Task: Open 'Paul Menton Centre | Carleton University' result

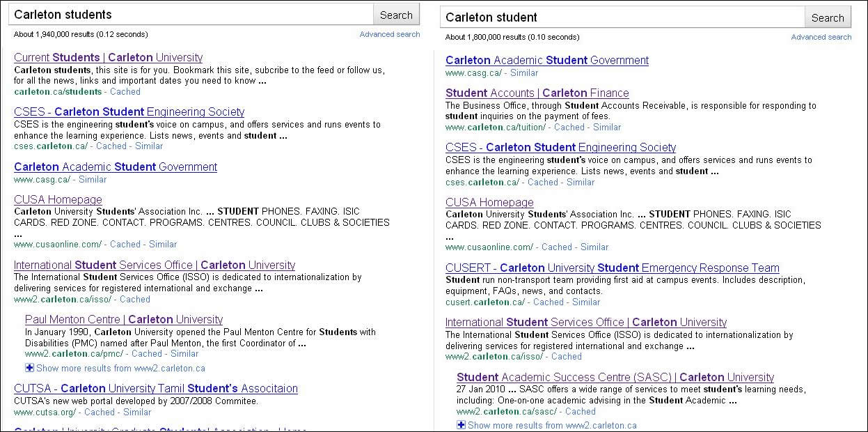Action: (123, 319)
